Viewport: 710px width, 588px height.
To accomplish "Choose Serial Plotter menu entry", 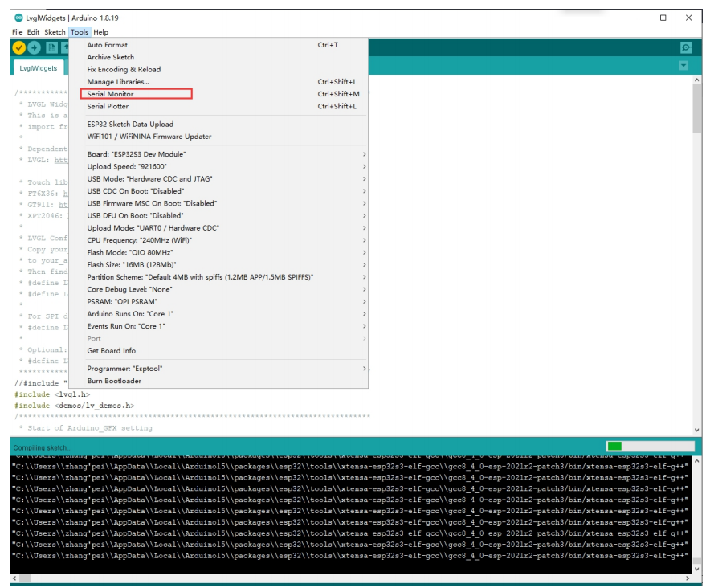I will (108, 106).
